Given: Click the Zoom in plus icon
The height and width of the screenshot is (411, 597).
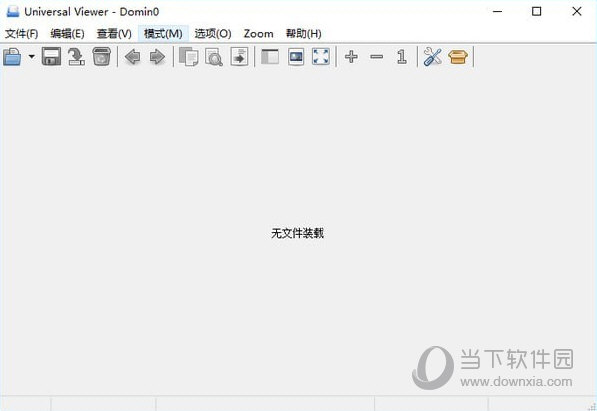Looking at the screenshot, I should (x=351, y=57).
